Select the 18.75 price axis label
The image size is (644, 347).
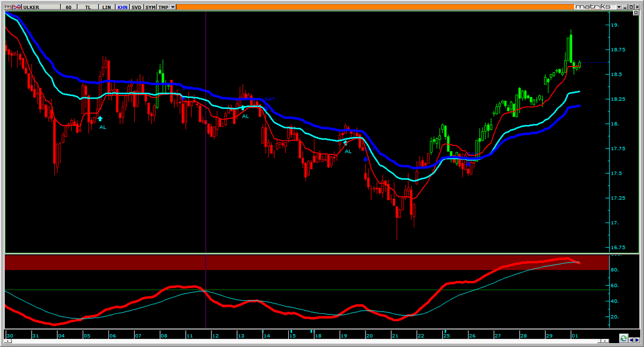tap(618, 50)
